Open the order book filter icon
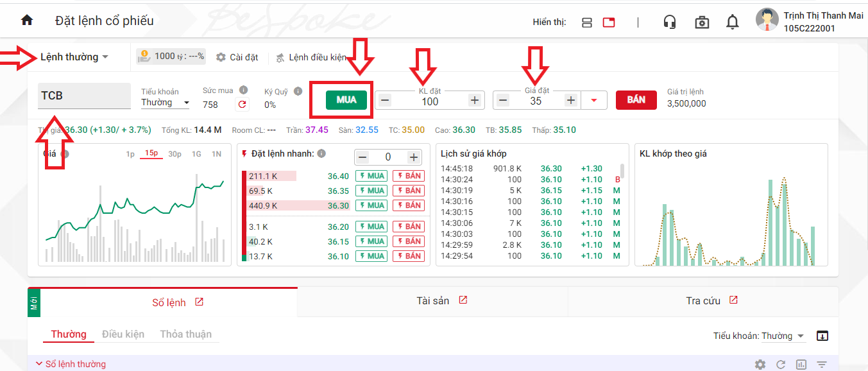Image resolution: width=868 pixels, height=371 pixels. coord(821,365)
